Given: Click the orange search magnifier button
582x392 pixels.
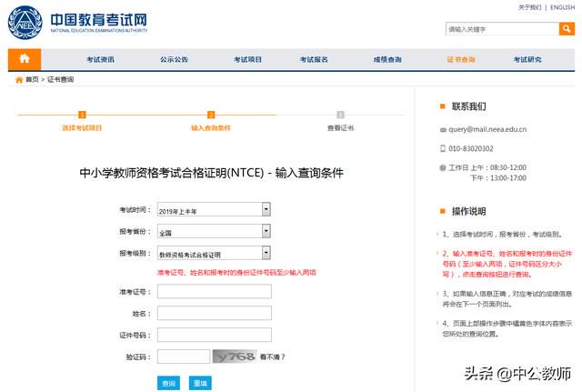Looking at the screenshot, I should pyautogui.click(x=567, y=29).
